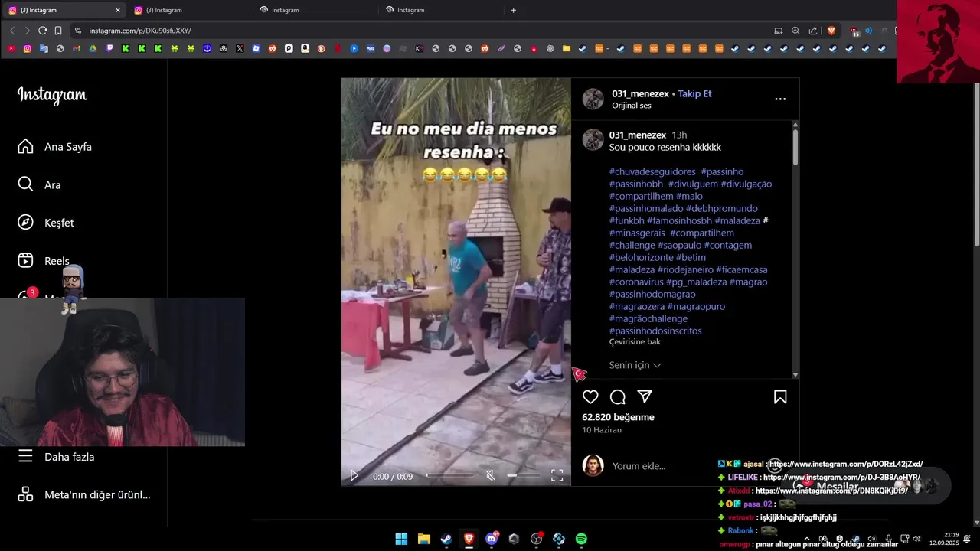This screenshot has width=980, height=551.
Task: Open Twitch bookmark
Action: [109, 48]
